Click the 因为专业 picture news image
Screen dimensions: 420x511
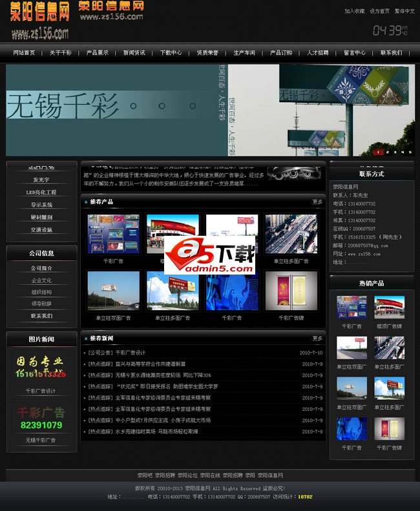click(41, 367)
